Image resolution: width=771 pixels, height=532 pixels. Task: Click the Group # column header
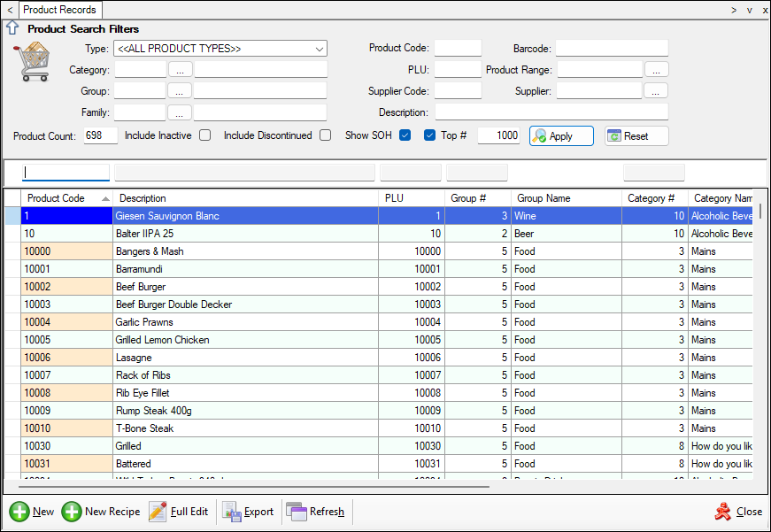coord(478,198)
